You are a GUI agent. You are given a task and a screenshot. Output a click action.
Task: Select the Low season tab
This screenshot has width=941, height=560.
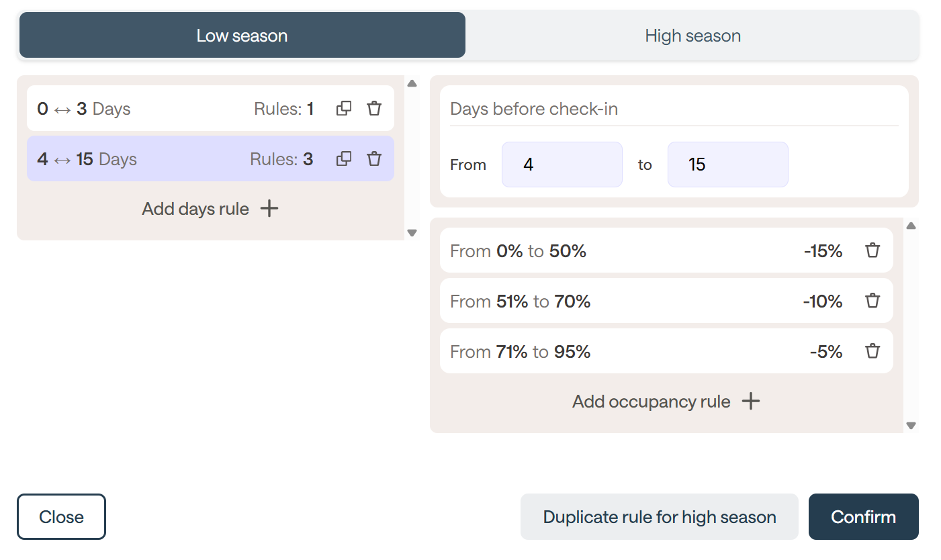point(242,36)
